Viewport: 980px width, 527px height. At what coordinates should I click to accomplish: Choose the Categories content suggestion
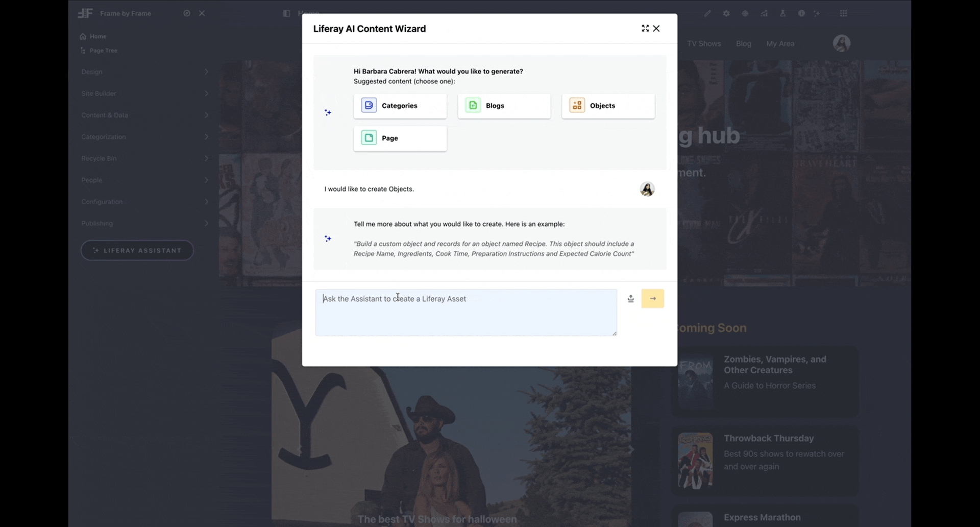(400, 106)
